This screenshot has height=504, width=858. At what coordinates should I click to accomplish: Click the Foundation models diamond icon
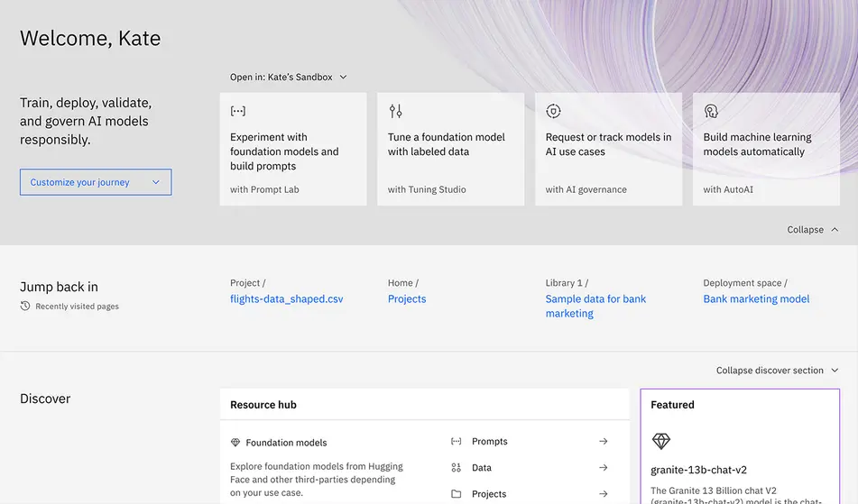[x=235, y=442]
